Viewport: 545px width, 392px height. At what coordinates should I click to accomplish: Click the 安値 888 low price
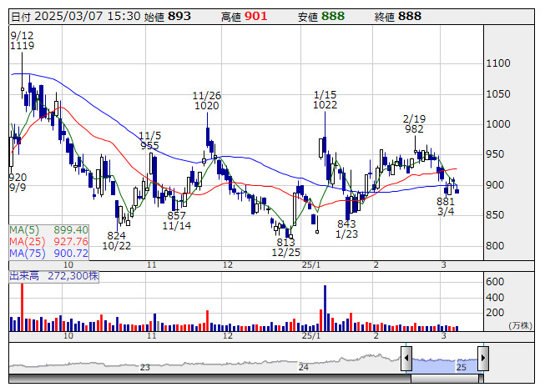(x=321, y=17)
